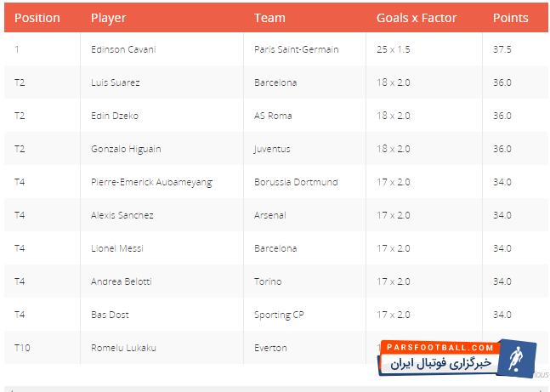This screenshot has height=392, width=550.
Task: Select the Edin Dzeko row name
Action: [x=115, y=116]
